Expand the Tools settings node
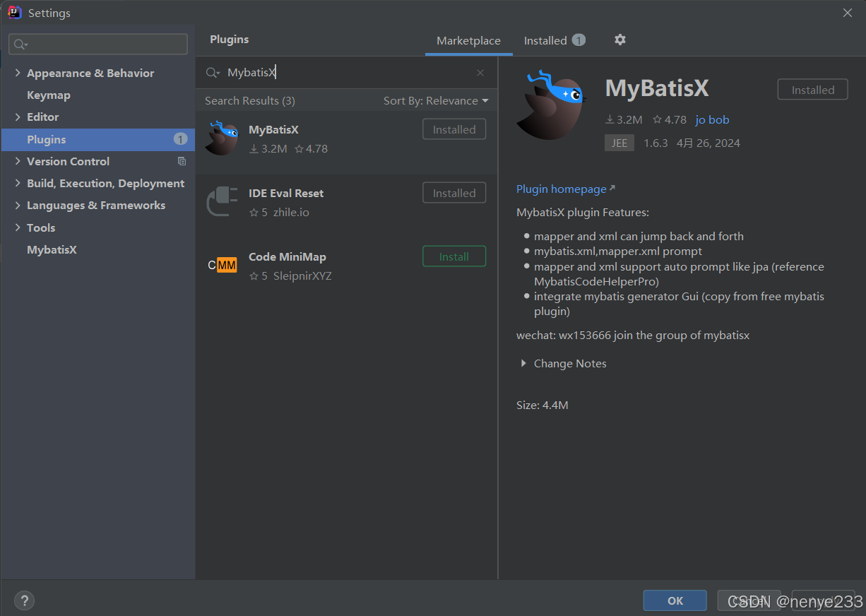Viewport: 866px width, 616px height. (x=18, y=227)
